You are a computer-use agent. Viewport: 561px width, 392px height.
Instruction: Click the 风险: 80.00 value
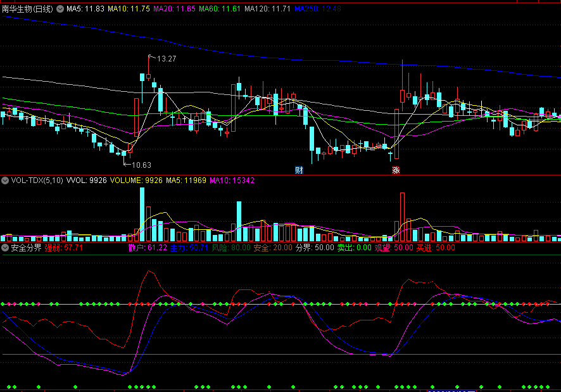point(231,248)
